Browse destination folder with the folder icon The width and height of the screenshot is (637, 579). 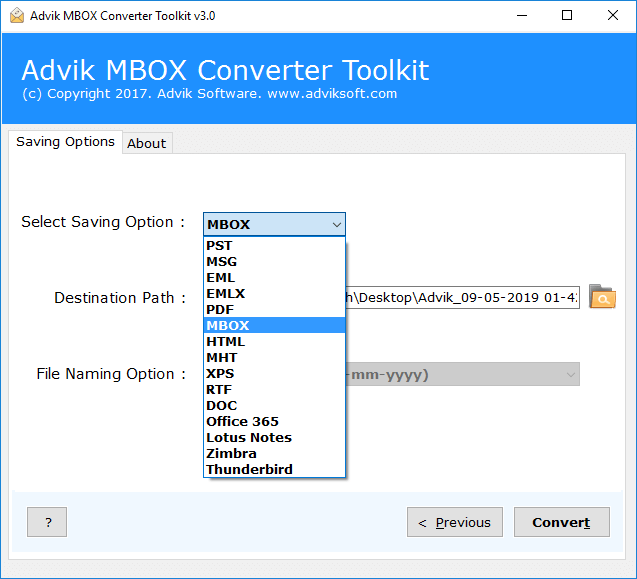[x=602, y=297]
